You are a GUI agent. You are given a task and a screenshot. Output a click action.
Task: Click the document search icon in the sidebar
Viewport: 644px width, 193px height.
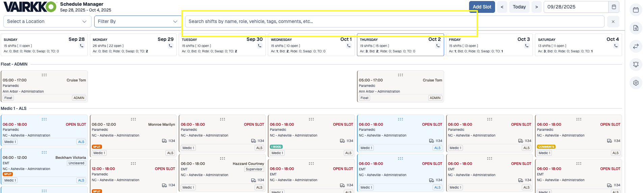click(x=636, y=28)
